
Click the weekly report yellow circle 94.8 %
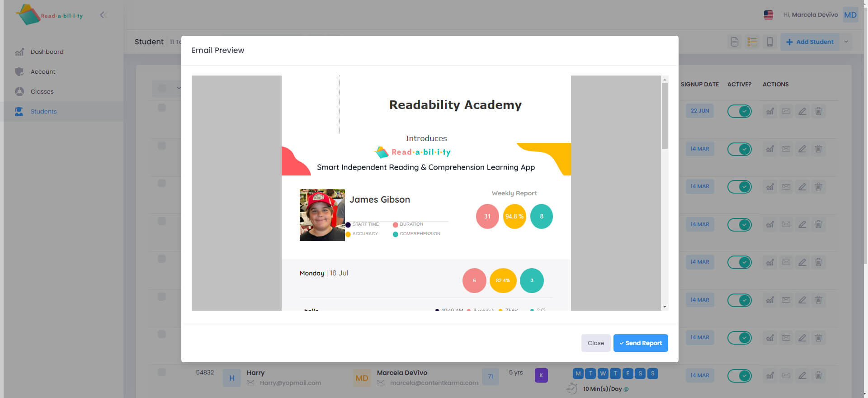pyautogui.click(x=514, y=216)
